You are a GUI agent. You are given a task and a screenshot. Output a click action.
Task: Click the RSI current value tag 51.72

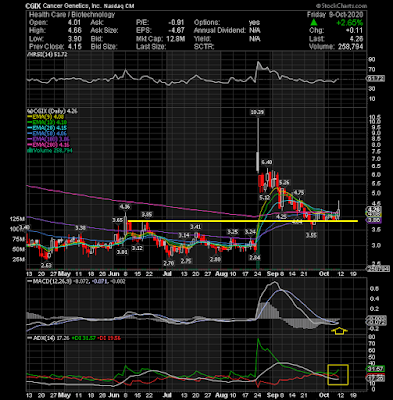pyautogui.click(x=375, y=79)
